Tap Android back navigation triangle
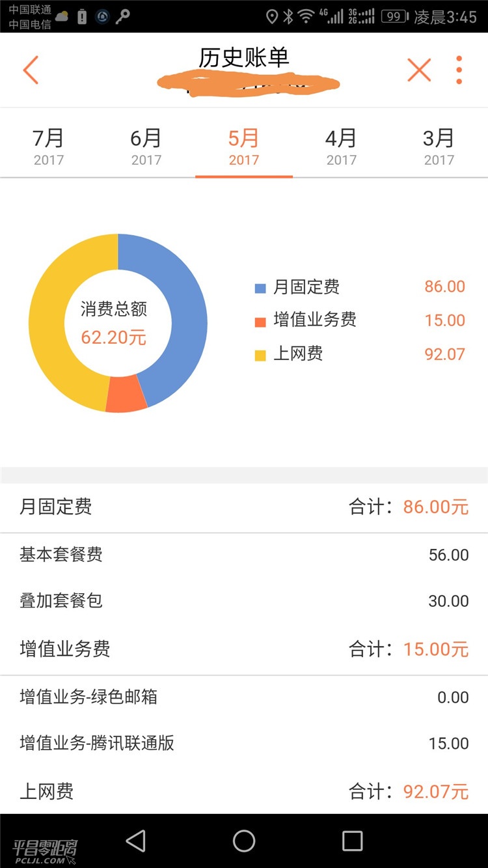 tap(135, 841)
